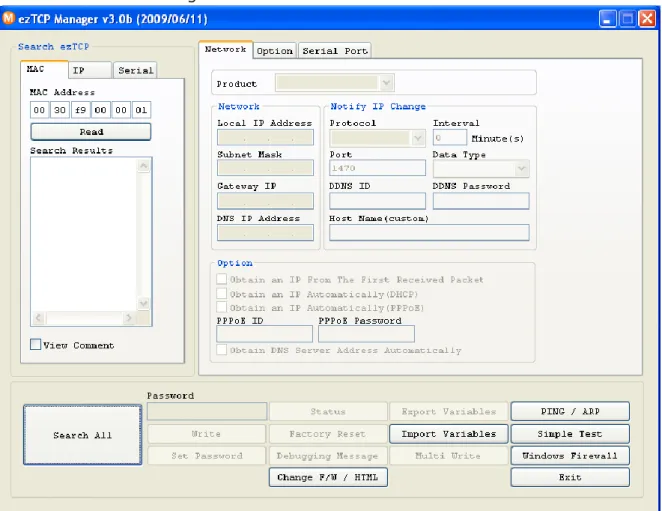The width and height of the screenshot is (662, 511).
Task: Click Search Results scroll up arrow
Action: click(x=144, y=166)
